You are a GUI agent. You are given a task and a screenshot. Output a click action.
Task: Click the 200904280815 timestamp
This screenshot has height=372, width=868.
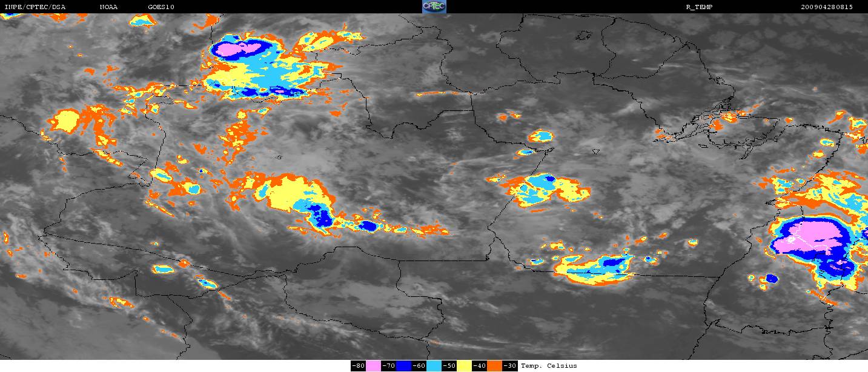(826, 7)
